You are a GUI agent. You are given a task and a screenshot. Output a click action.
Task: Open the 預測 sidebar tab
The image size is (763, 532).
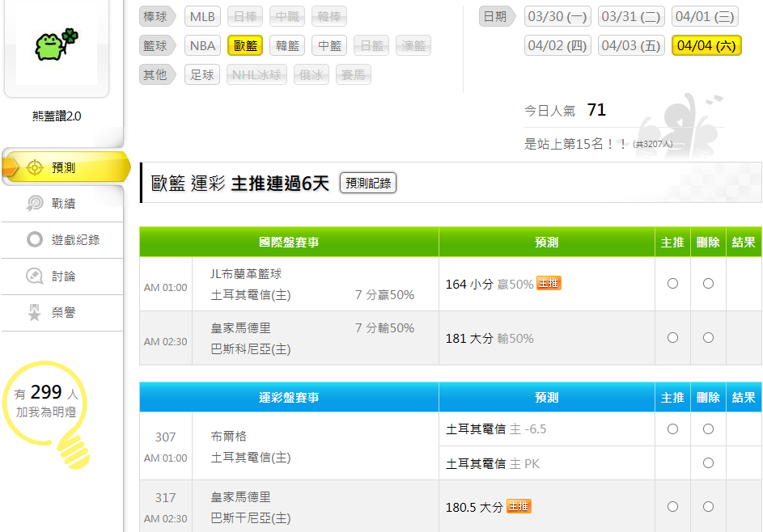pos(66,168)
